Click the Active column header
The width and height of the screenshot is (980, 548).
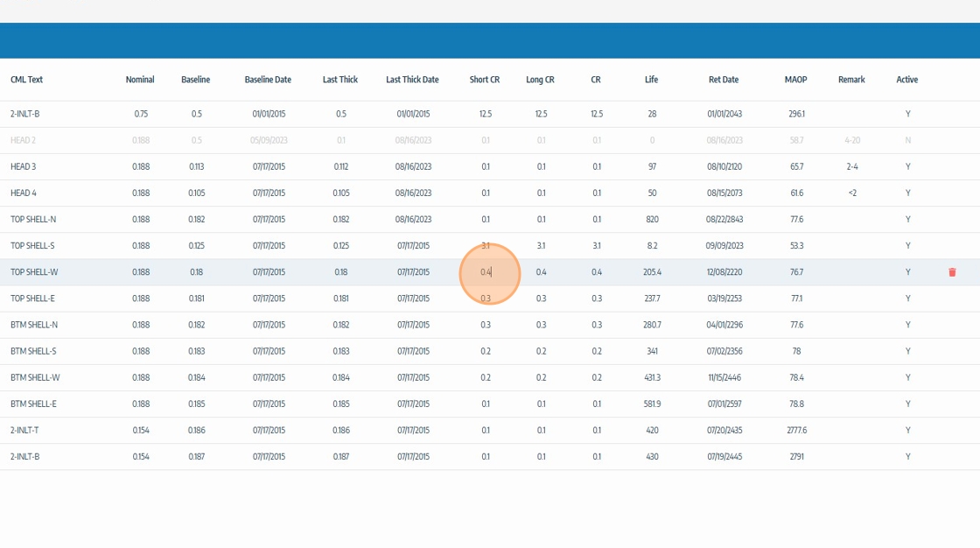pyautogui.click(x=906, y=80)
